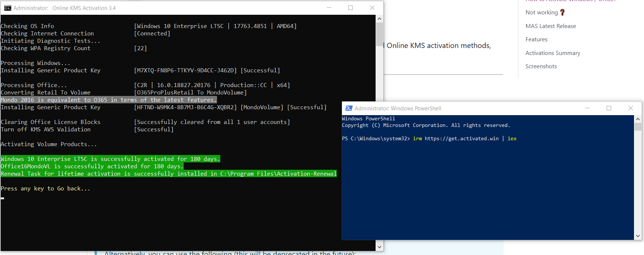
Task: Click the '[Connected]' status text
Action: [x=152, y=34]
